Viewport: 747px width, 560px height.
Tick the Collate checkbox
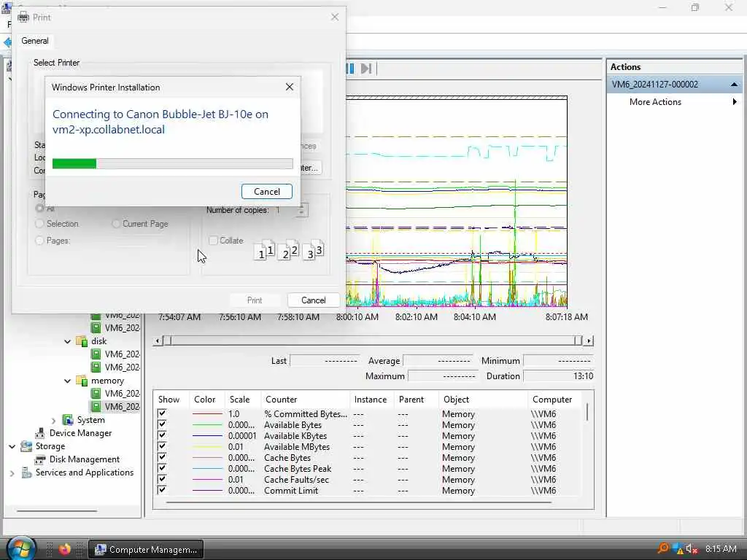coord(214,241)
